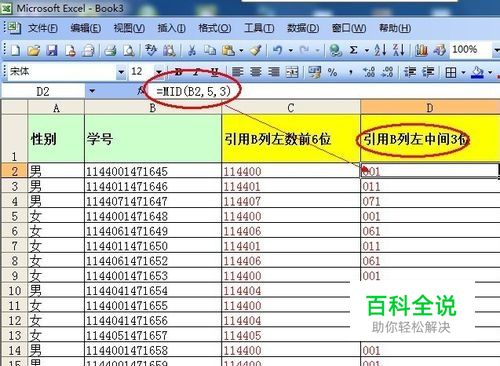Screen dimensions: 500x366
Task: Click the Fill Color bucket
Action: point(478,72)
